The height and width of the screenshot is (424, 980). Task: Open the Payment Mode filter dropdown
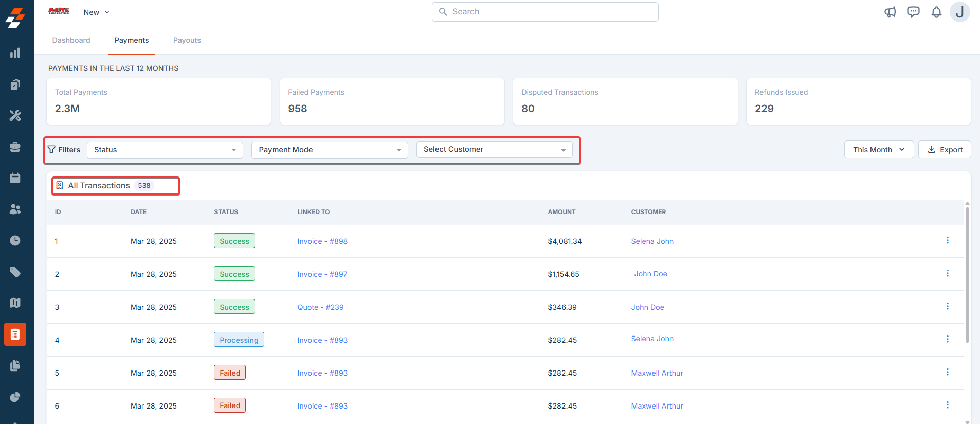point(330,150)
